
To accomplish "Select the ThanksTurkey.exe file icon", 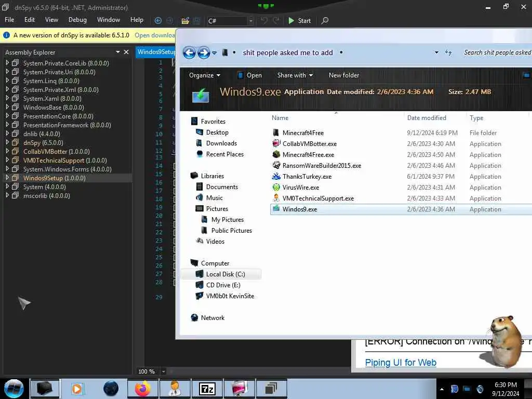I will [276, 176].
